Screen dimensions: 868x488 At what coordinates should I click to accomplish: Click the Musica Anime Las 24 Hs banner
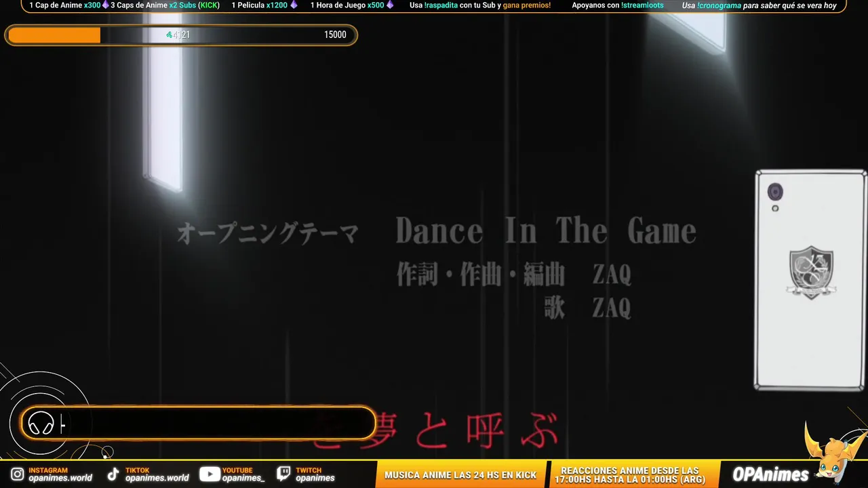[460, 475]
